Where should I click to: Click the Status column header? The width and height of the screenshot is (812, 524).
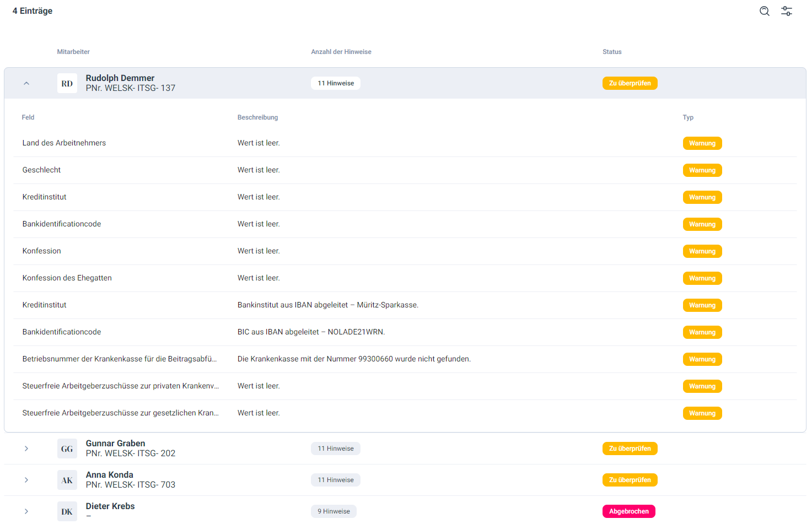(611, 52)
